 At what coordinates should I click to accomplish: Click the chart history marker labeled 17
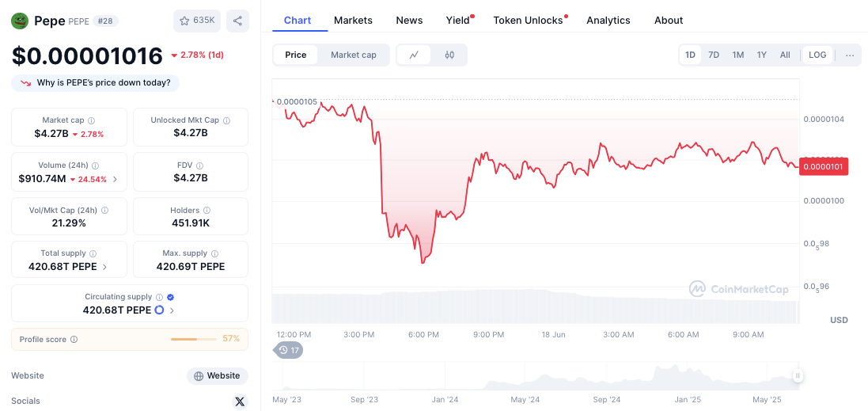289,350
